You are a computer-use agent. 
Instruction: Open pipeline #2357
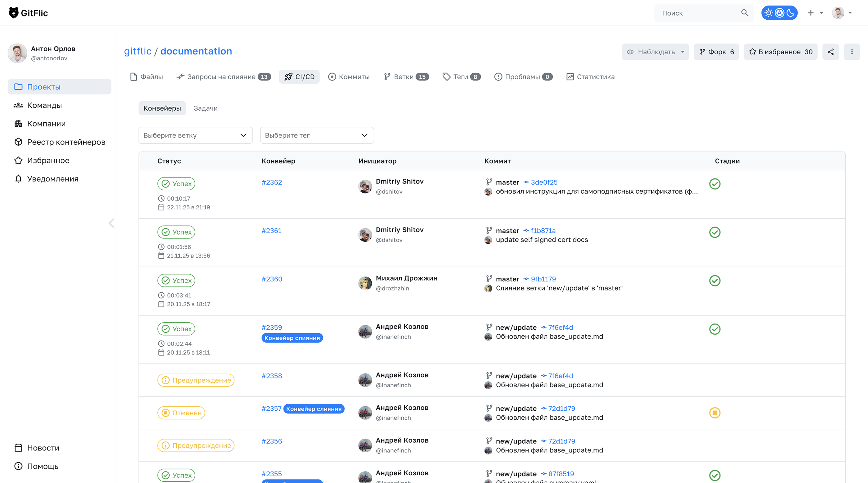(x=271, y=408)
